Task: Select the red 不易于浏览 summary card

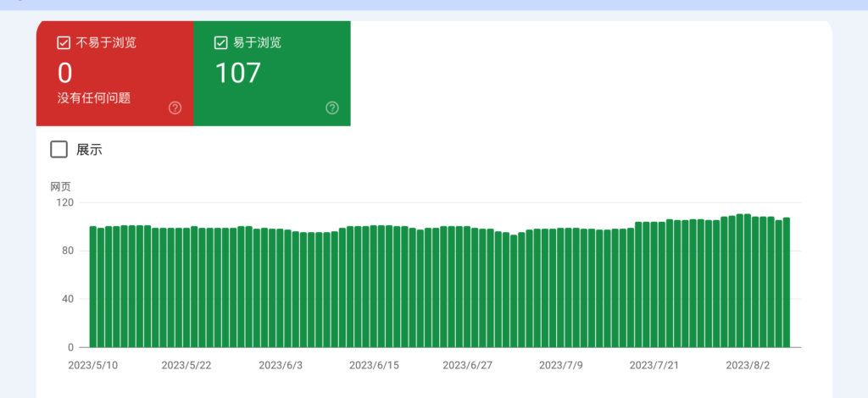Action: pos(114,74)
